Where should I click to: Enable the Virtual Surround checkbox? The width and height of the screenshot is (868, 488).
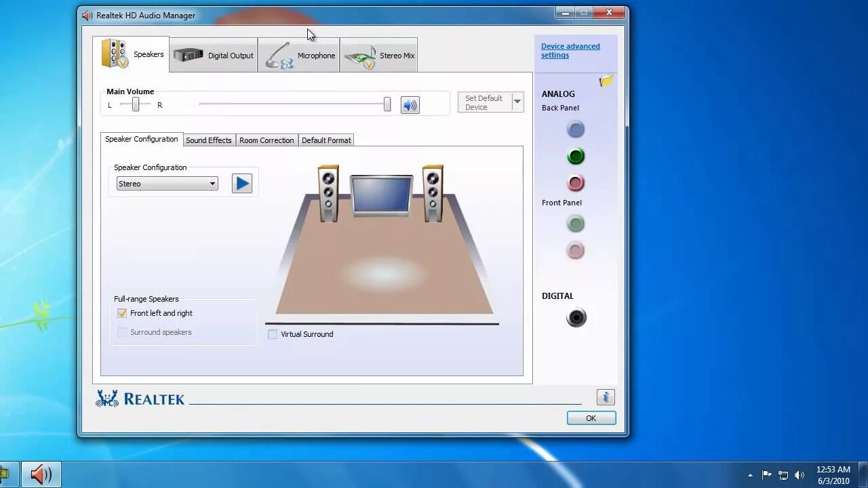pyautogui.click(x=273, y=334)
